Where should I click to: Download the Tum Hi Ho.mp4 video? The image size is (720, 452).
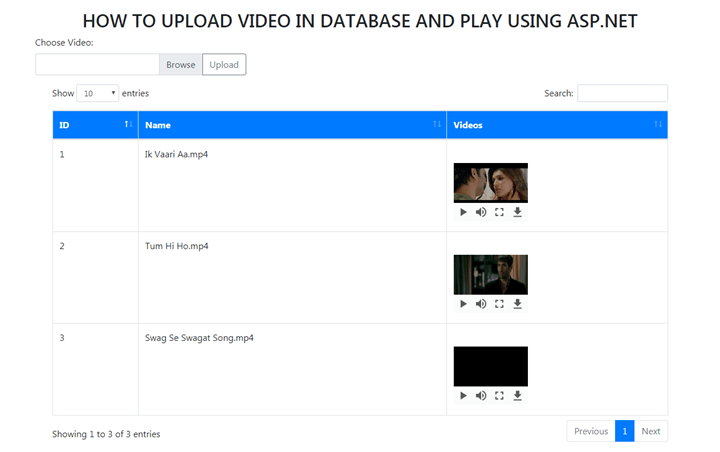[518, 304]
